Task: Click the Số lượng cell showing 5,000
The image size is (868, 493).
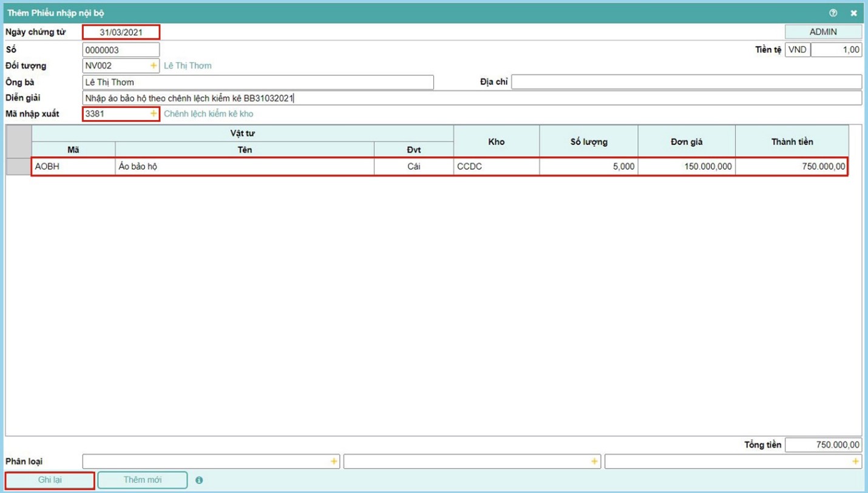Action: (x=588, y=166)
